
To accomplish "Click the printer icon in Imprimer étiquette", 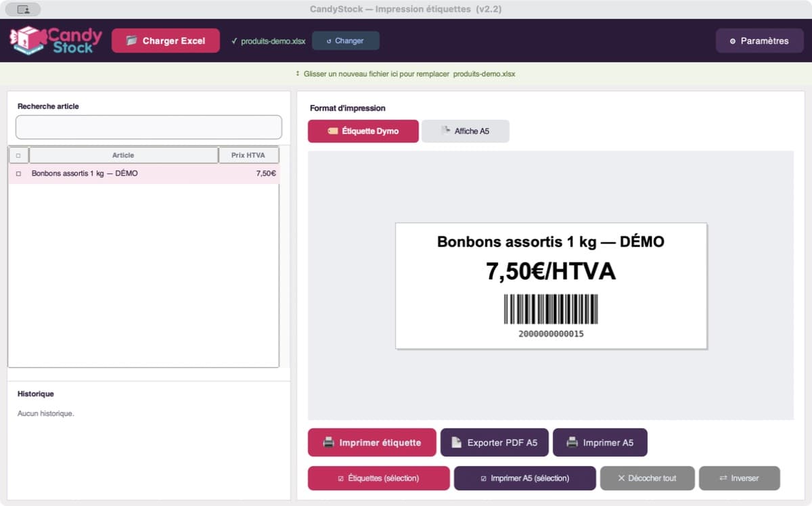I will click(329, 442).
